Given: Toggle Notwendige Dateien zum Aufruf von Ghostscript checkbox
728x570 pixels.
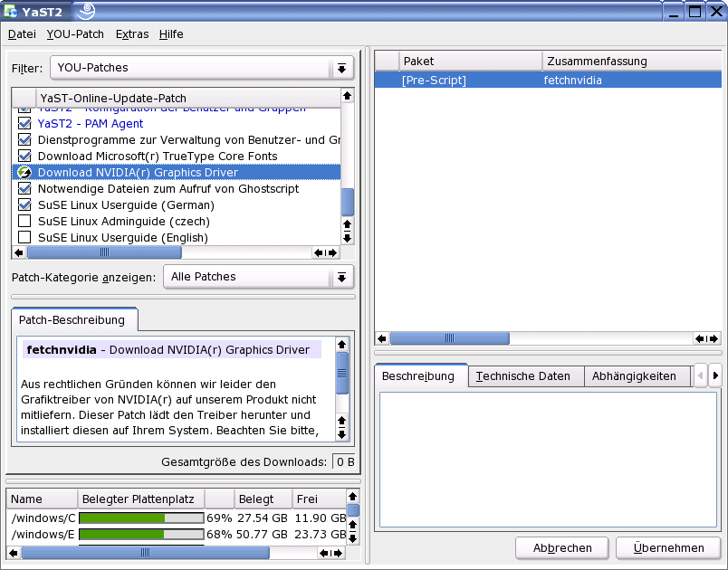Looking at the screenshot, I should pos(24,189).
